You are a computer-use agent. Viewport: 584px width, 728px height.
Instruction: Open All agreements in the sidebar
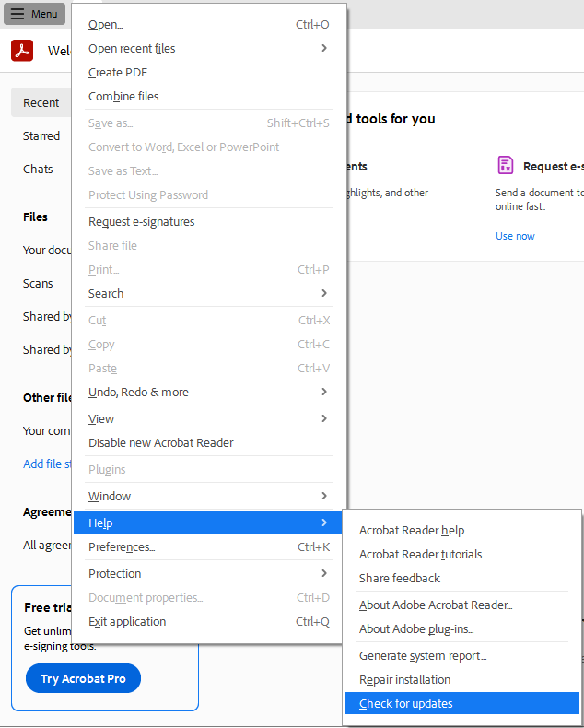[47, 545]
